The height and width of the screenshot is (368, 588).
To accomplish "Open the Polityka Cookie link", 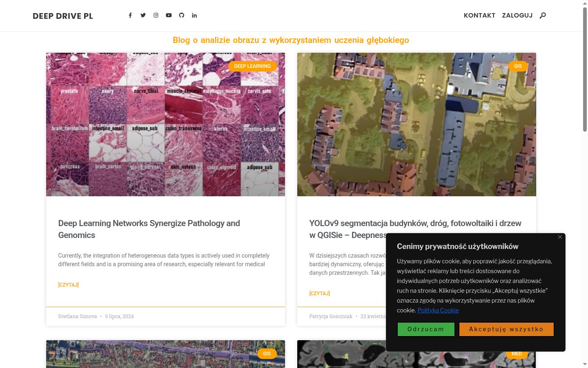I will click(438, 310).
